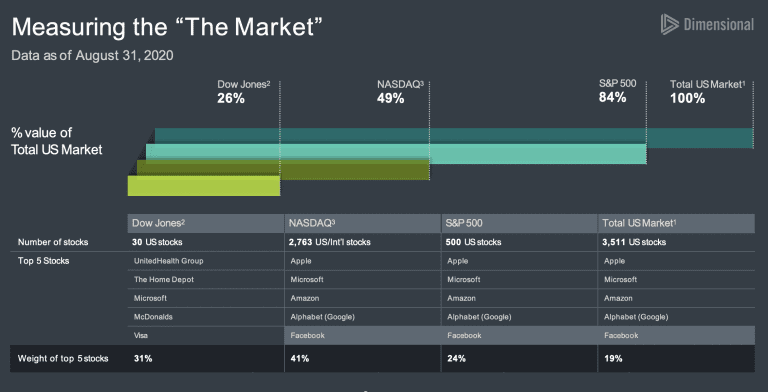Click the Dimensional logo icon
768x392 pixels.
coord(669,24)
